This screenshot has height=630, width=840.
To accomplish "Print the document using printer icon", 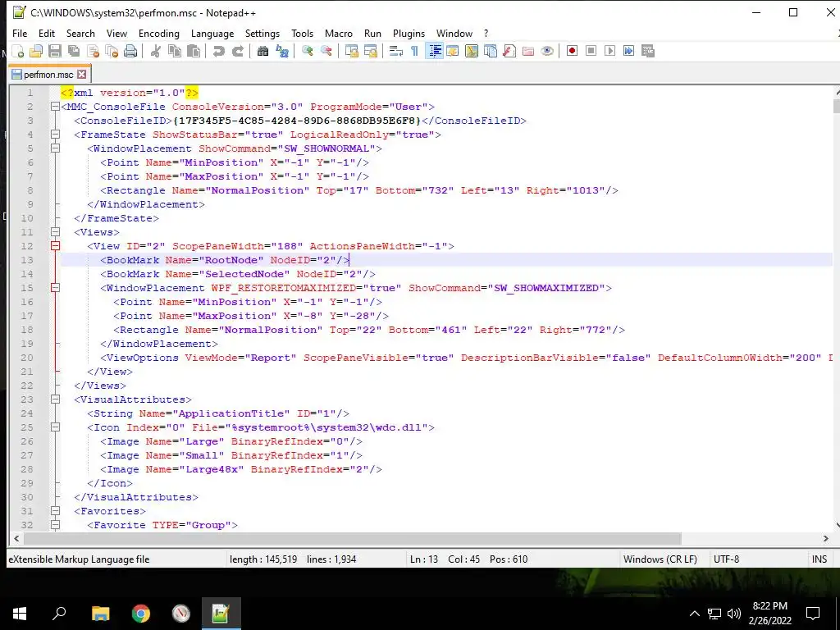I will coord(130,51).
